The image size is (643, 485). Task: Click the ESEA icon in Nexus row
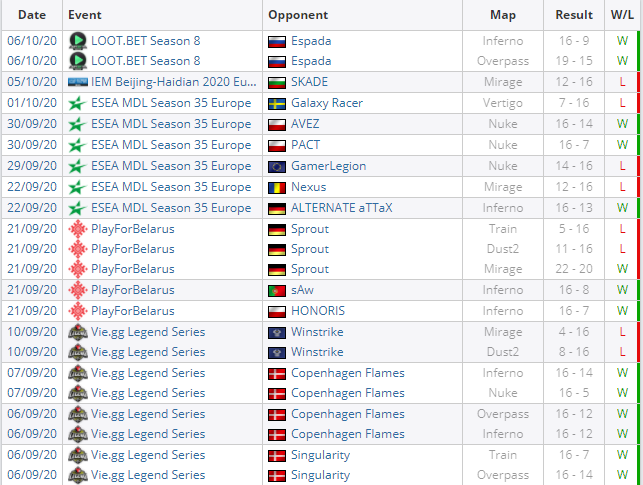pos(77,187)
